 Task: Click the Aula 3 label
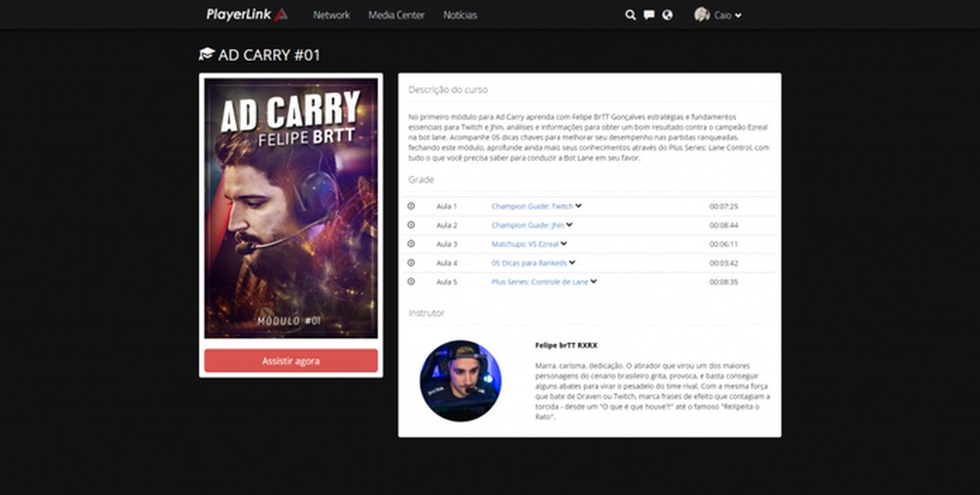coord(446,244)
